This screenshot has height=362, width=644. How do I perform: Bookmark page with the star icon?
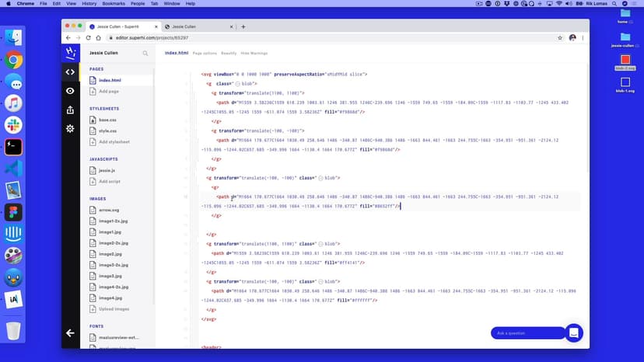[560, 37]
